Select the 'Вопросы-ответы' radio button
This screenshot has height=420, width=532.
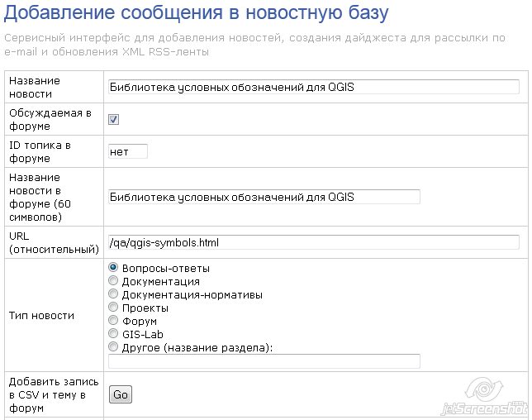tap(113, 267)
